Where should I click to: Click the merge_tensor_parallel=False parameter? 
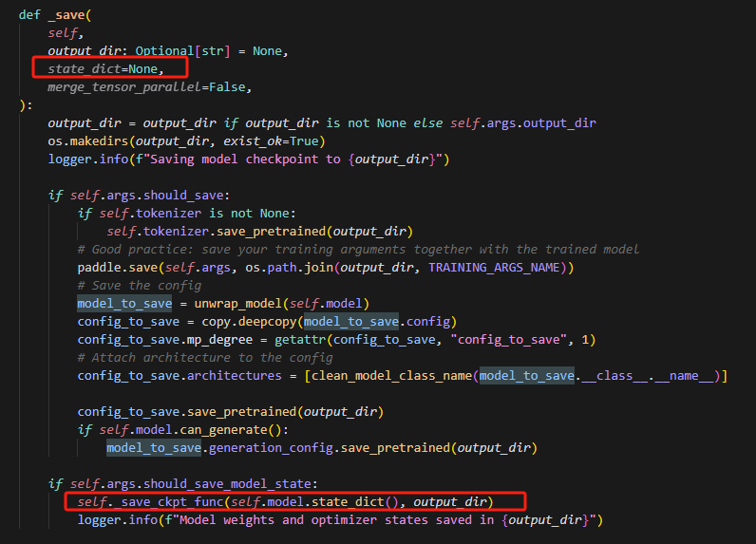pos(149,86)
